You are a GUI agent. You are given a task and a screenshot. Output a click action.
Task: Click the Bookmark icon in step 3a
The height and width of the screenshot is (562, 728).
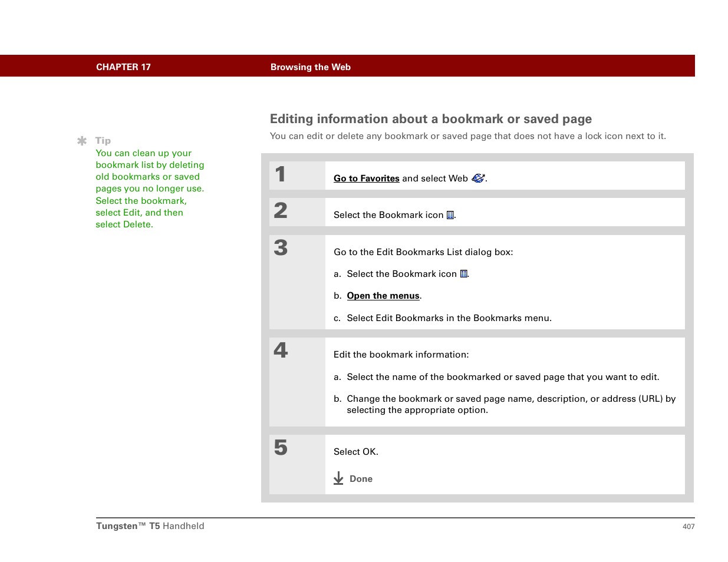[464, 274]
